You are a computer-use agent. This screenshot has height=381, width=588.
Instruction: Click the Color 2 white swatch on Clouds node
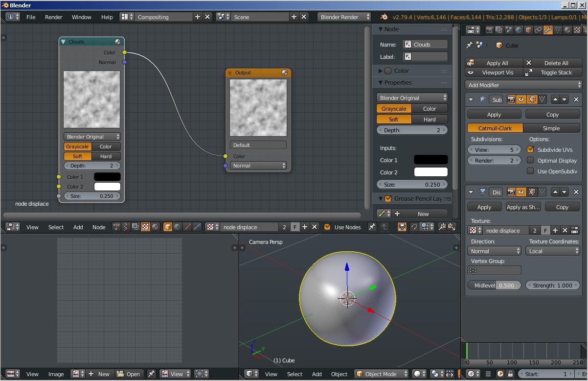coord(107,187)
